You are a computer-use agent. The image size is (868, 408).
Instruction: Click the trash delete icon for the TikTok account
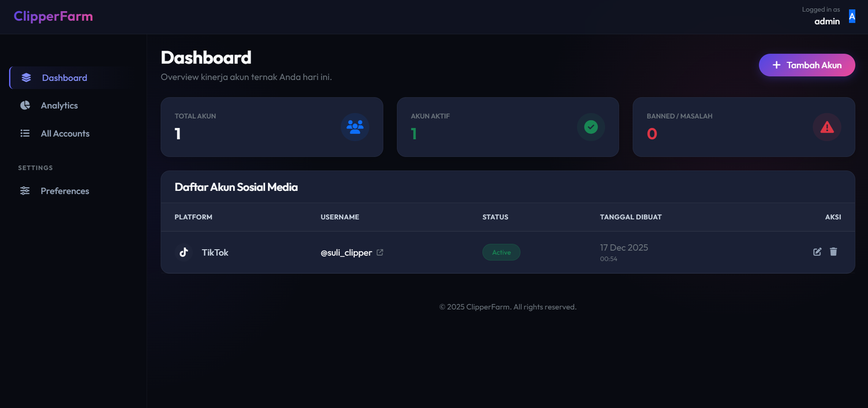click(834, 252)
